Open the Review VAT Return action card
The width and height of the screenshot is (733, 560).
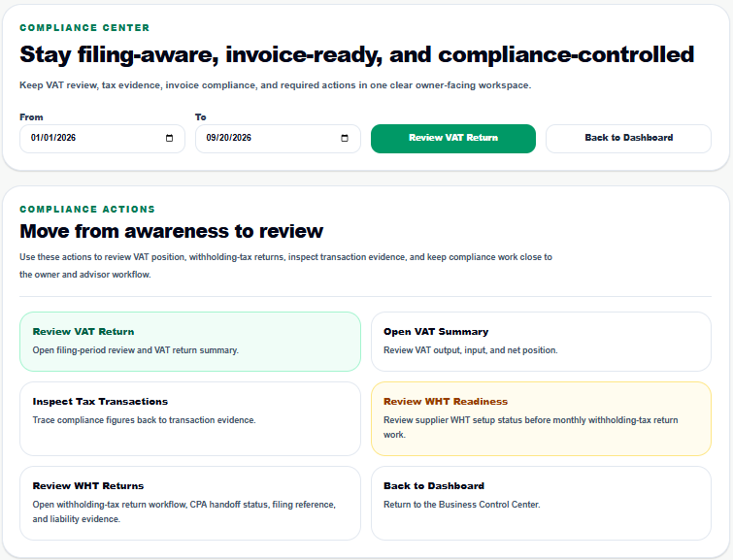(190, 342)
